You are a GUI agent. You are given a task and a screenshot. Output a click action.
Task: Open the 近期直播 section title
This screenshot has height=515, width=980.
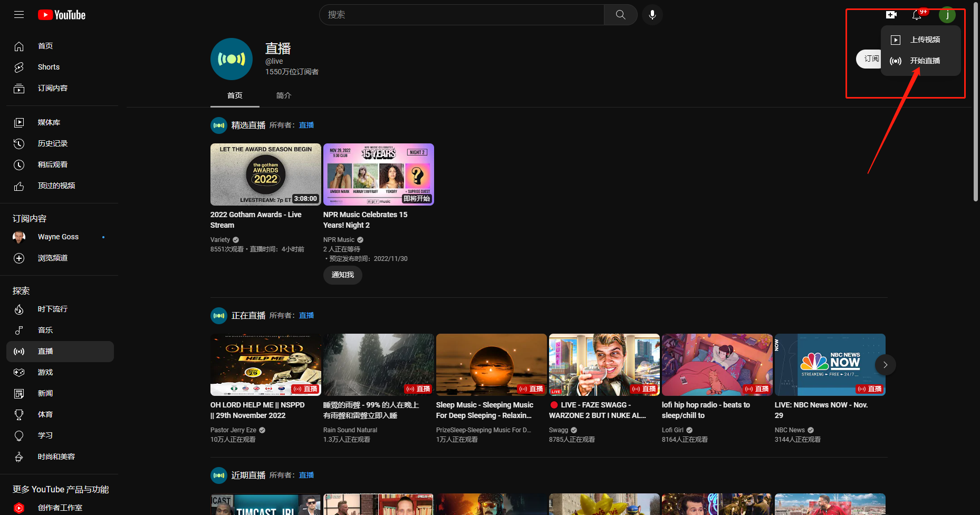tap(248, 475)
